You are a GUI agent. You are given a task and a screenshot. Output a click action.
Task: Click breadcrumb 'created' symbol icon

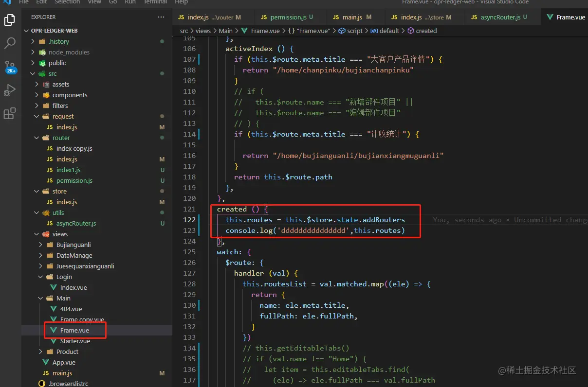coord(411,31)
